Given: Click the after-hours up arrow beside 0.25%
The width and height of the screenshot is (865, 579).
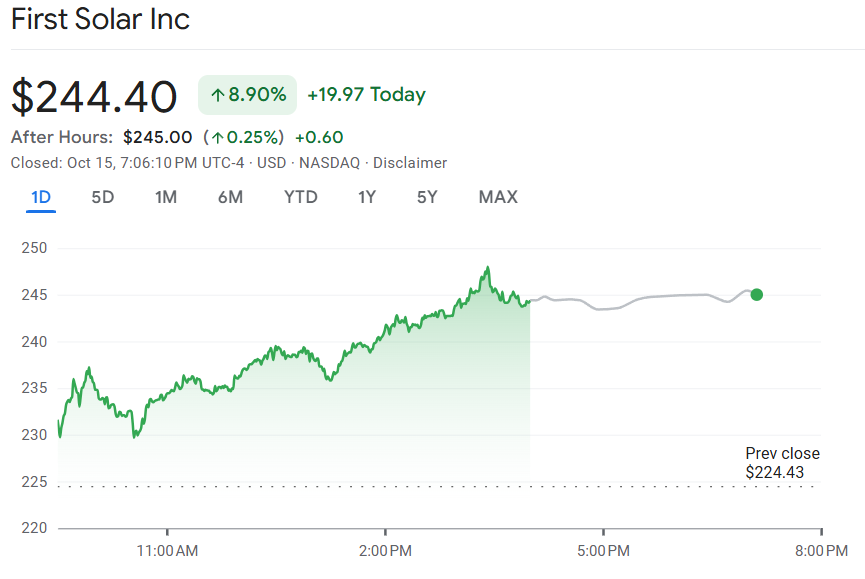Looking at the screenshot, I should (216, 137).
